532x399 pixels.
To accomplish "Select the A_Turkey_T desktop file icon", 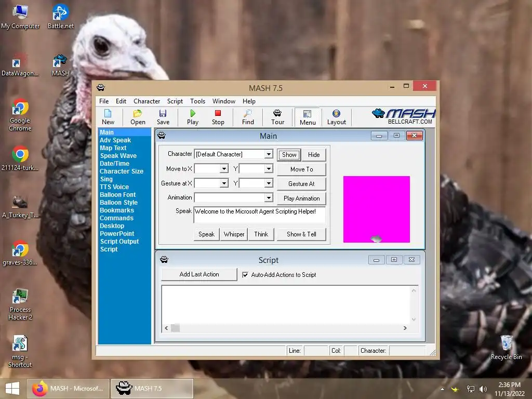I will pos(20,206).
